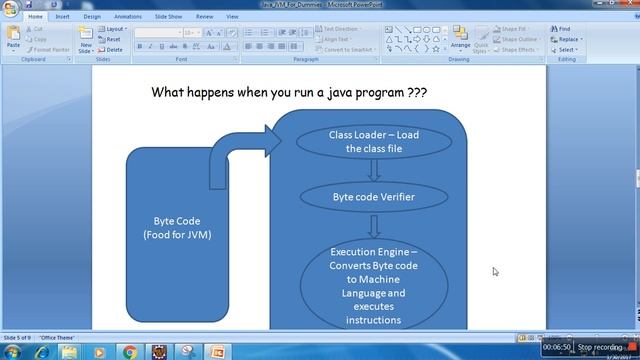Open the Change Case menu
The width and height of the screenshot is (640, 360).
(x=211, y=47)
